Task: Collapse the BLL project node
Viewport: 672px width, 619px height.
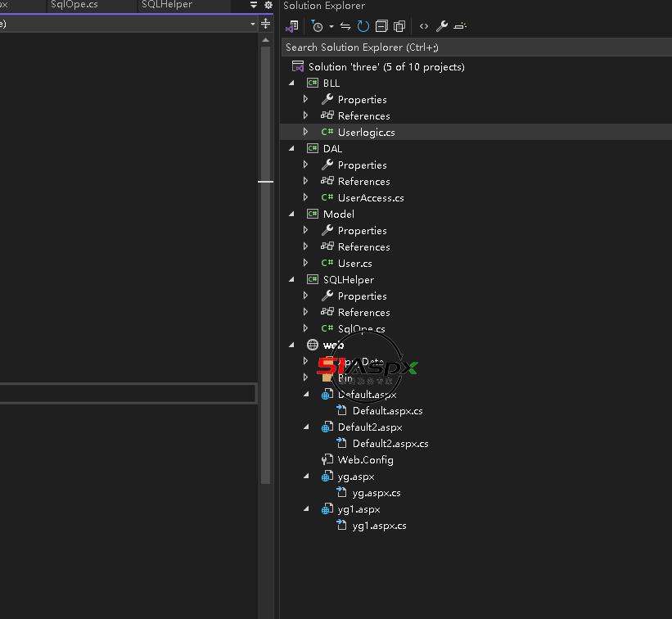Action: 292,83
